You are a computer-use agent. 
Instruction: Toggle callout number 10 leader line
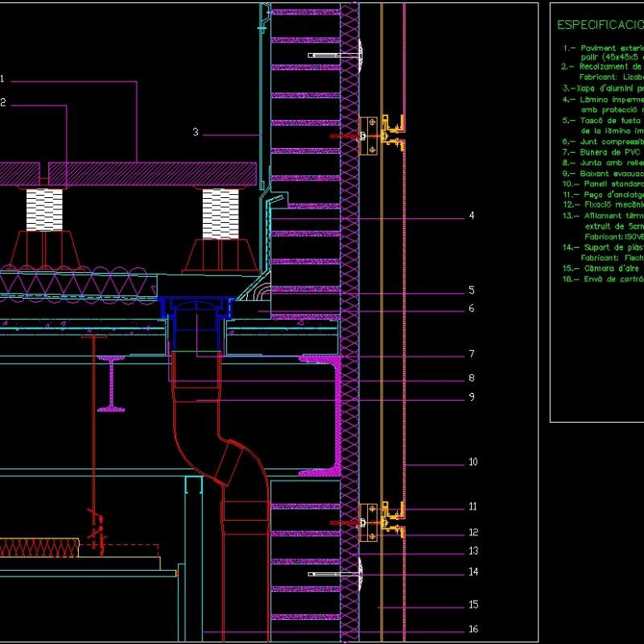472,462
